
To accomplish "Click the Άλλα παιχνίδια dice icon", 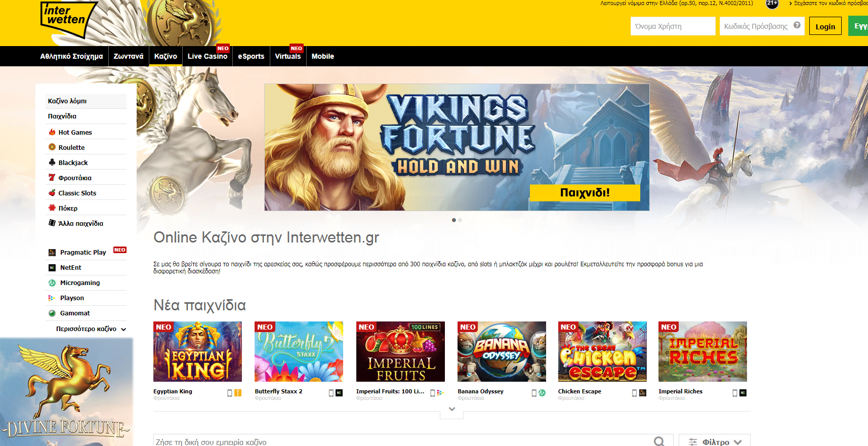I will tap(52, 223).
